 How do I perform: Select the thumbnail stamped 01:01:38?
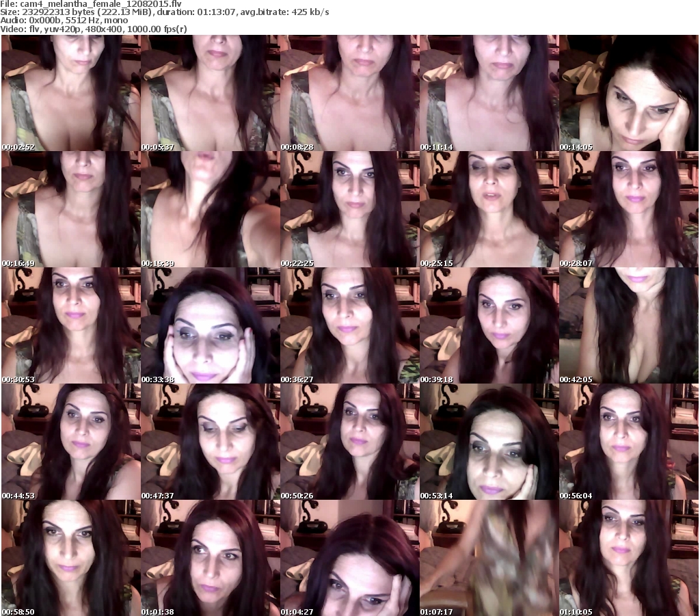coord(211,558)
